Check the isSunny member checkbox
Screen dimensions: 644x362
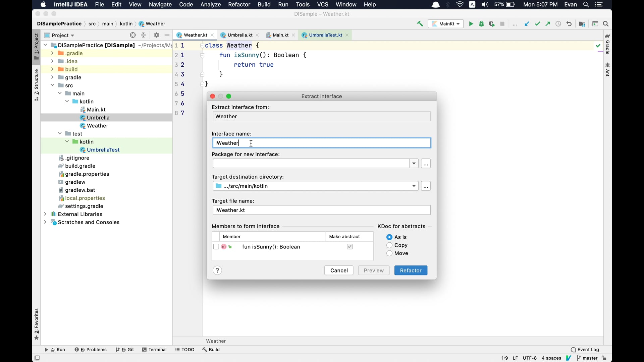pos(216,247)
